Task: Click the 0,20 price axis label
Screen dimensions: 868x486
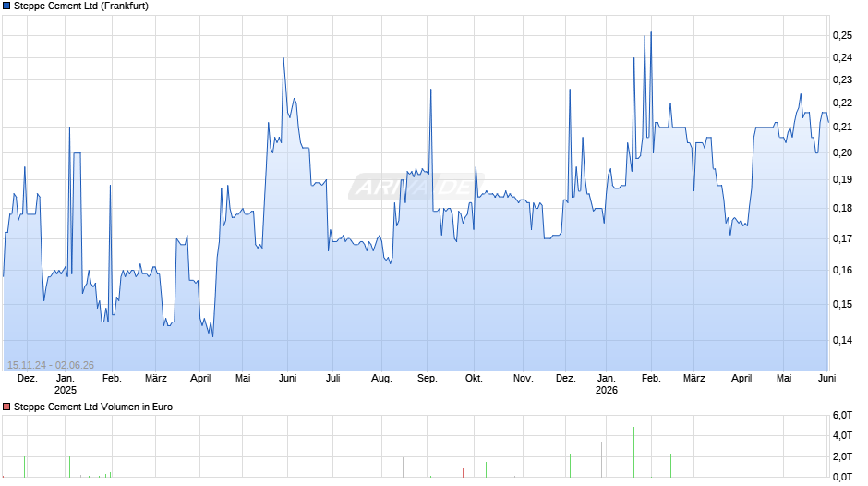Action: pyautogui.click(x=842, y=153)
